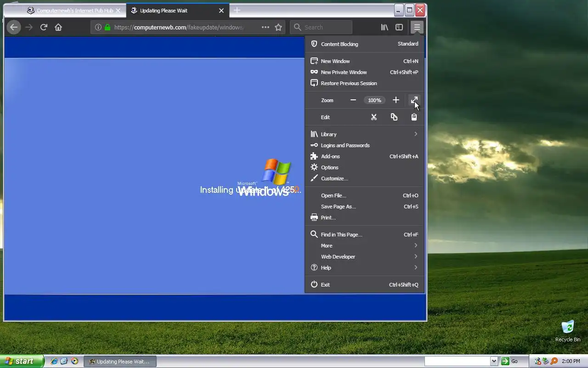Viewport: 588px width, 368px height.
Task: Click the Paste clipboard icon
Action: point(414,117)
